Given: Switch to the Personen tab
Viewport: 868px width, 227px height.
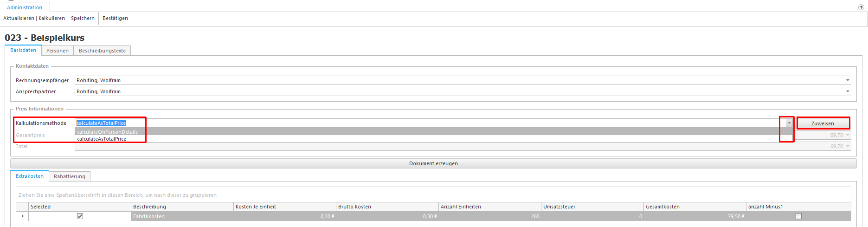Looking at the screenshot, I should [x=58, y=51].
